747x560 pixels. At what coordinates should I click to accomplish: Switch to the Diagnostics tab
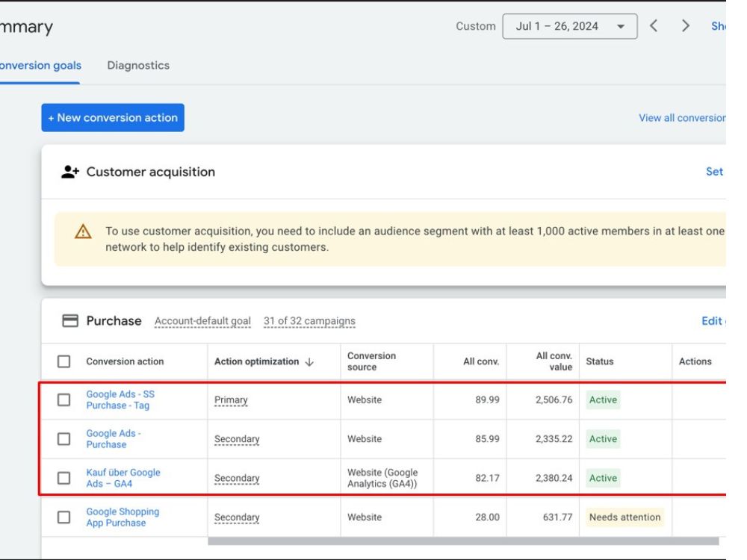coord(138,65)
